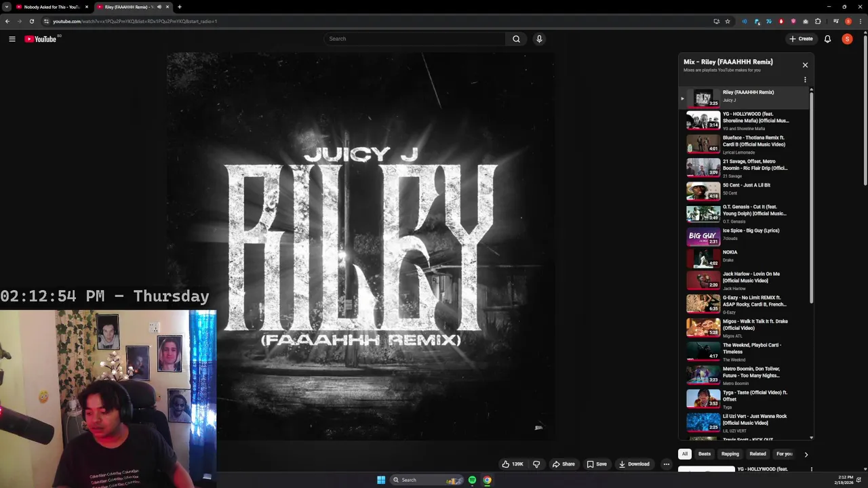Open the account avatar menu
The image size is (868, 488).
click(847, 39)
